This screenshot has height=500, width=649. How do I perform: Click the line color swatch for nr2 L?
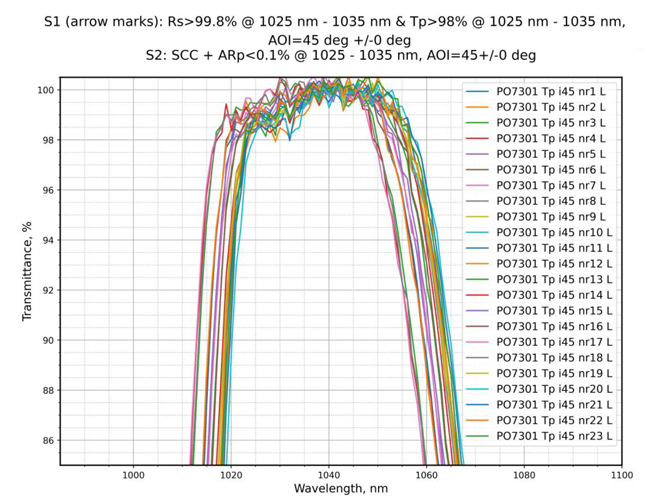[x=478, y=107]
